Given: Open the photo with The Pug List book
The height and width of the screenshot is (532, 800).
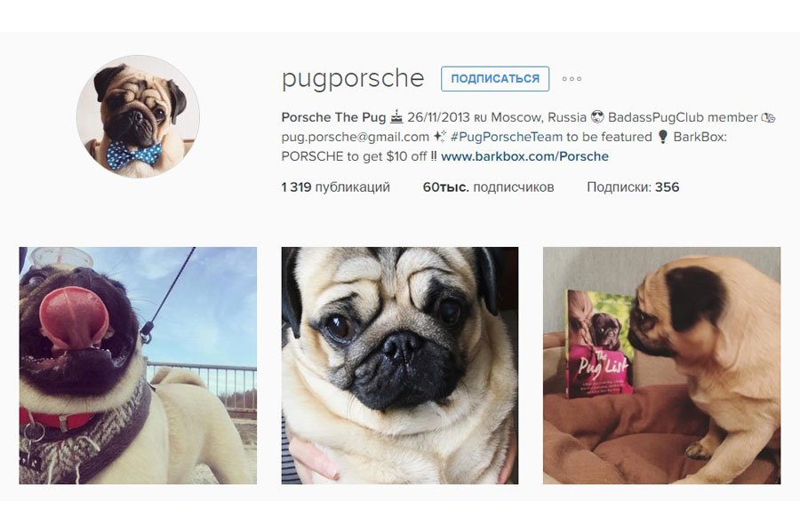Looking at the screenshot, I should [661, 365].
